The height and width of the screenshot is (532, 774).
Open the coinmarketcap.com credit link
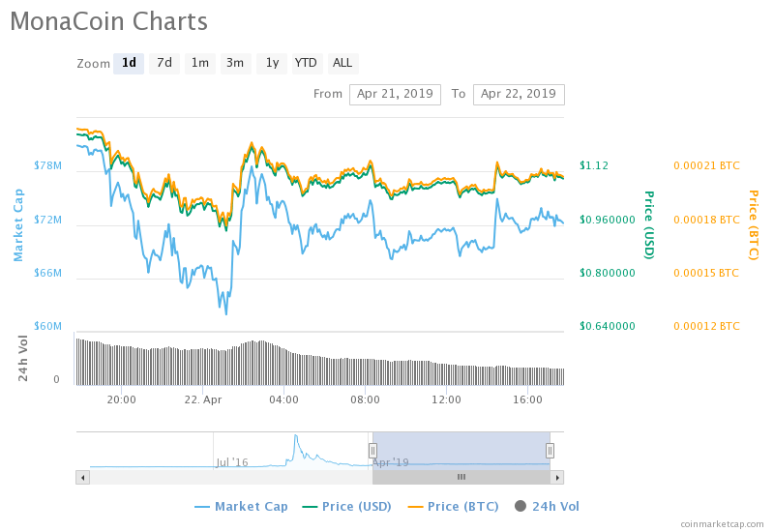click(x=721, y=523)
